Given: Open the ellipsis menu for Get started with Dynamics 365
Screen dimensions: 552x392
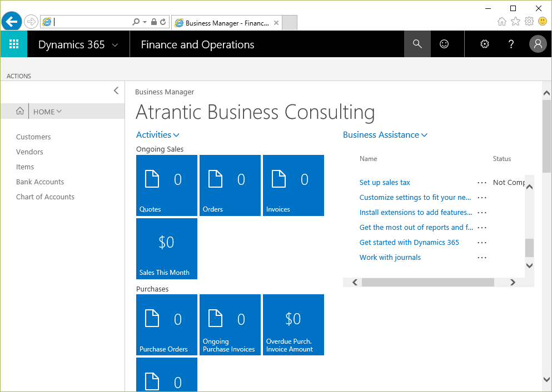Looking at the screenshot, I should (482, 243).
